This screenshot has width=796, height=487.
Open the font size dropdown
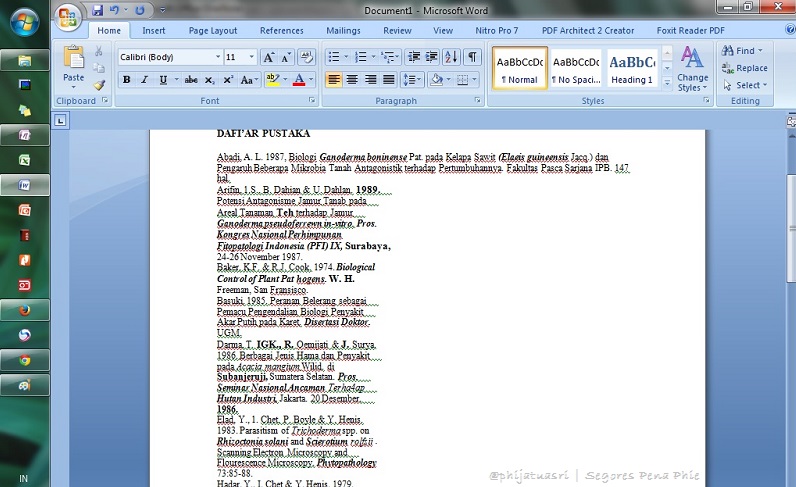click(251, 57)
